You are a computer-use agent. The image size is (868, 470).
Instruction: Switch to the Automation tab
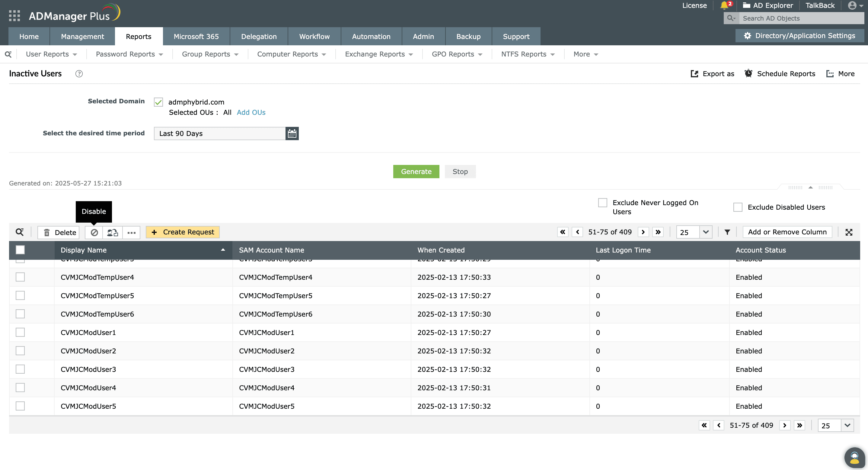[371, 37]
